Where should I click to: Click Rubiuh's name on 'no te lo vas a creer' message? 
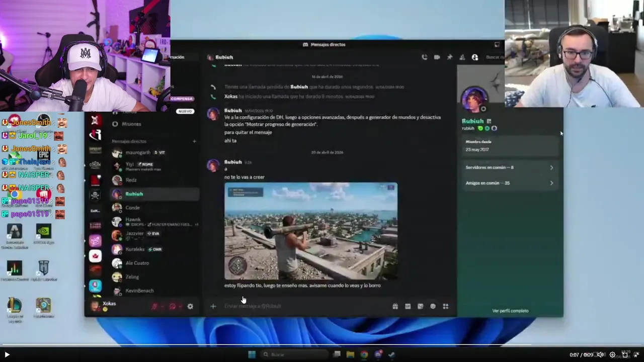point(233,162)
